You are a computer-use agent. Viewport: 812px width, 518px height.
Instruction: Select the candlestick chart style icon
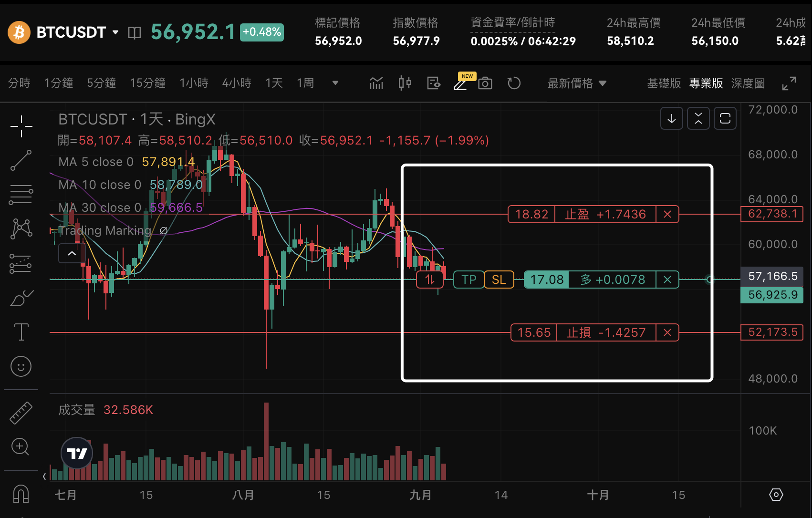tap(405, 83)
